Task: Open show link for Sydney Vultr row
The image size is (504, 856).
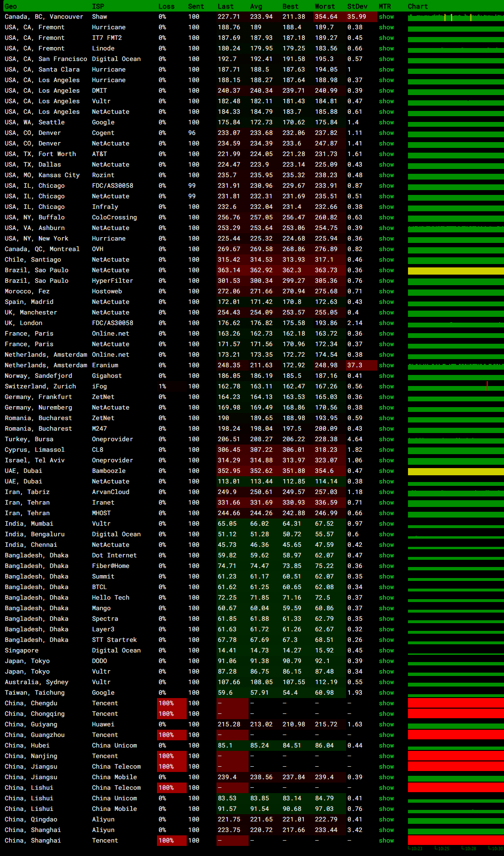Action: [x=386, y=682]
